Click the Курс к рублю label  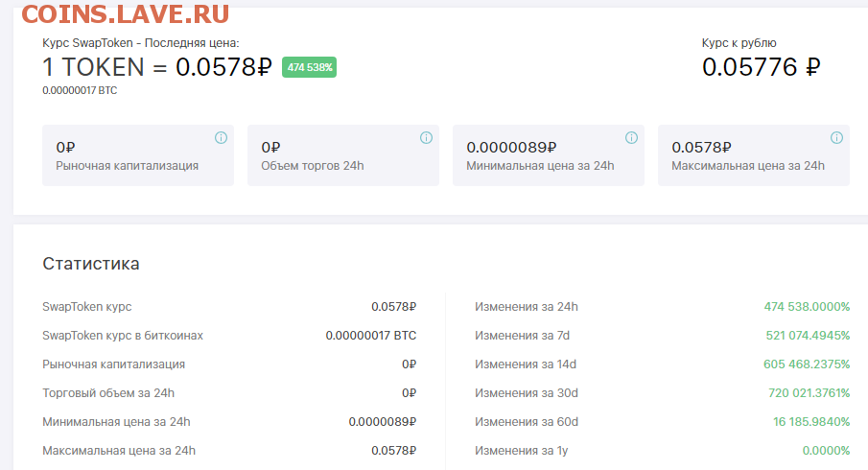[739, 43]
